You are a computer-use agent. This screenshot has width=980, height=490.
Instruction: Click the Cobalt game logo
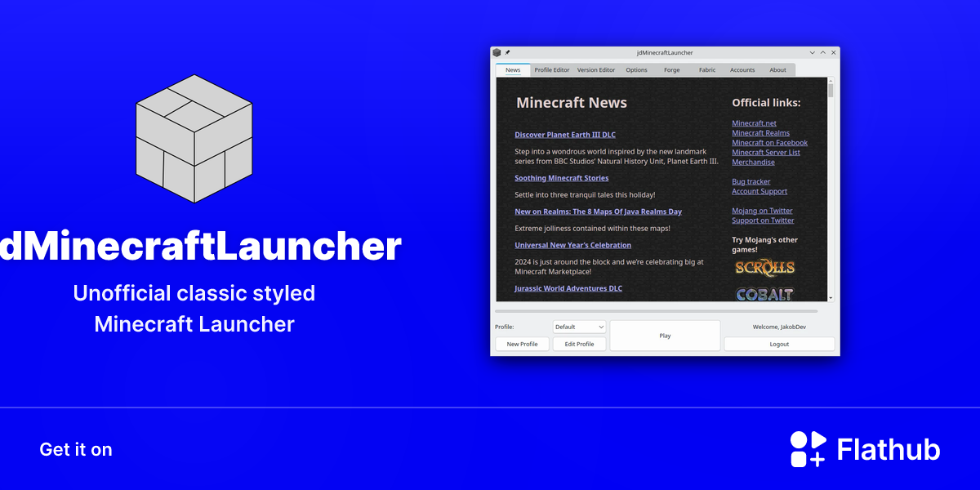[764, 293]
